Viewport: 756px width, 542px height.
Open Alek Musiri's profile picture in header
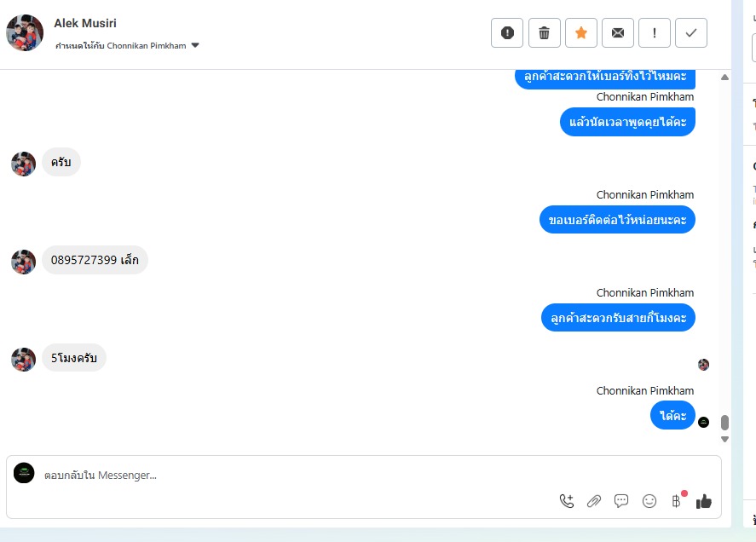pos(25,32)
